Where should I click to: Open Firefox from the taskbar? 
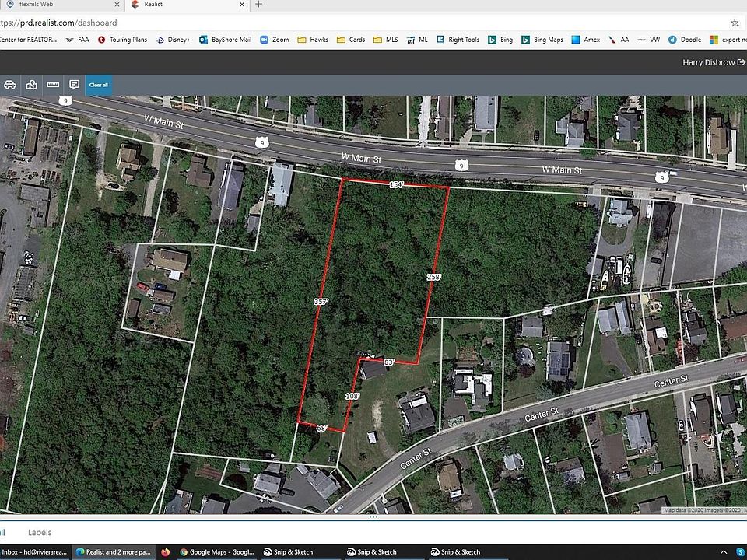(165, 552)
